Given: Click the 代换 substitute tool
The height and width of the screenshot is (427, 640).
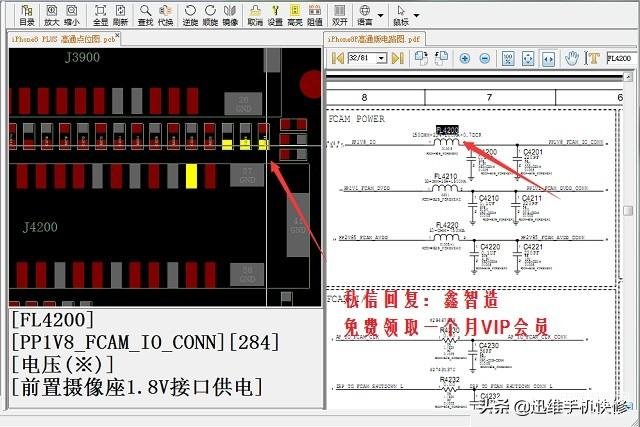Looking at the screenshot, I should pyautogui.click(x=165, y=16).
